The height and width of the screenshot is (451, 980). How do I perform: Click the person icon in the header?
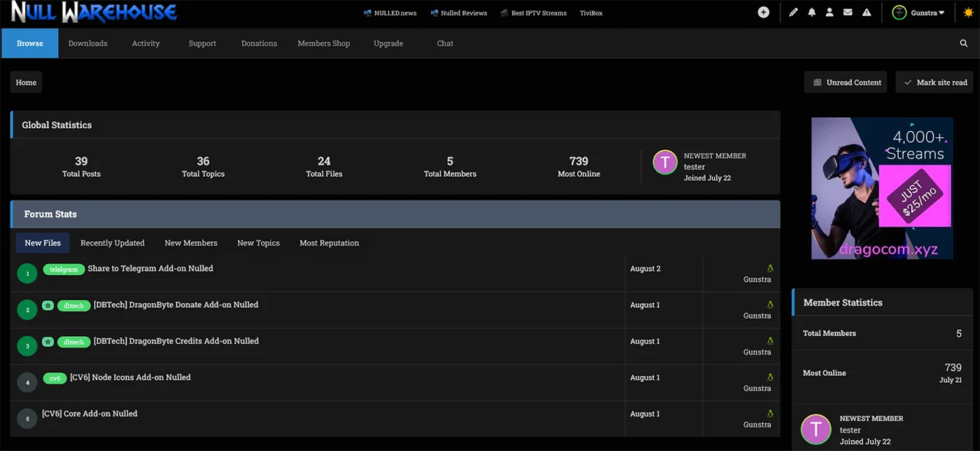829,12
